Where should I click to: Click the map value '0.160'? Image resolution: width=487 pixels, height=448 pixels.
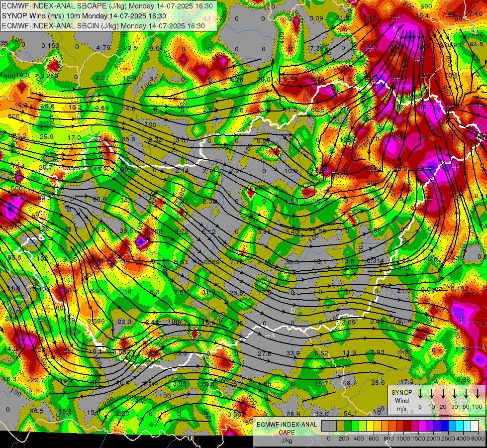(x=50, y=46)
